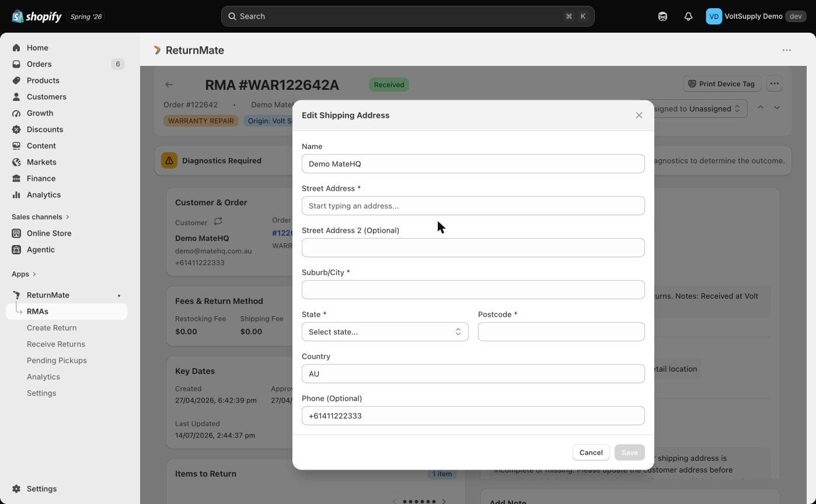The image size is (816, 504).
Task: Open Growth in sidebar
Action: click(40, 113)
